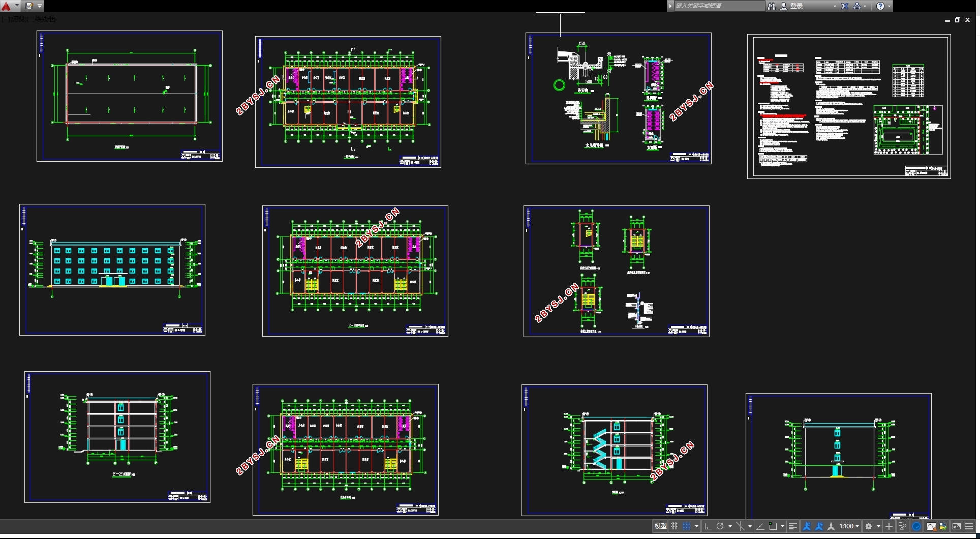Open the 1:100 annotation scale dropdown
980x539 pixels.
[x=849, y=526]
